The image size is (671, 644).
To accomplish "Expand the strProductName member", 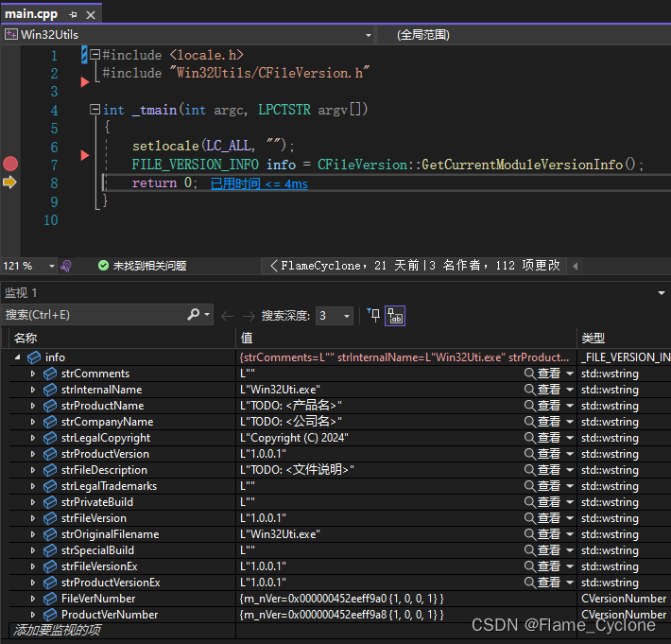I will [33, 406].
